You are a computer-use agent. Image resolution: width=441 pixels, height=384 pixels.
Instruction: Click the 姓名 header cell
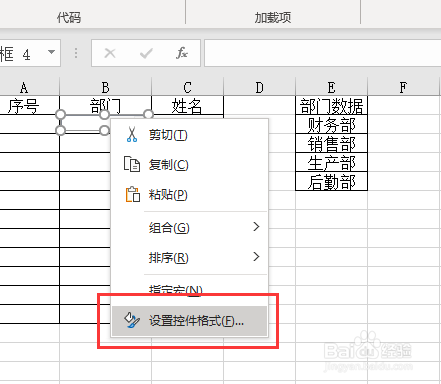pos(187,106)
